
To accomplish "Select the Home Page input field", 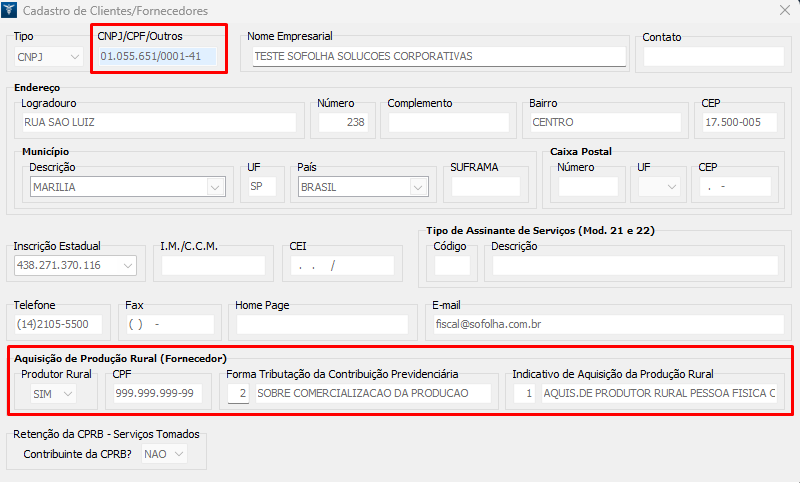I will coord(321,325).
